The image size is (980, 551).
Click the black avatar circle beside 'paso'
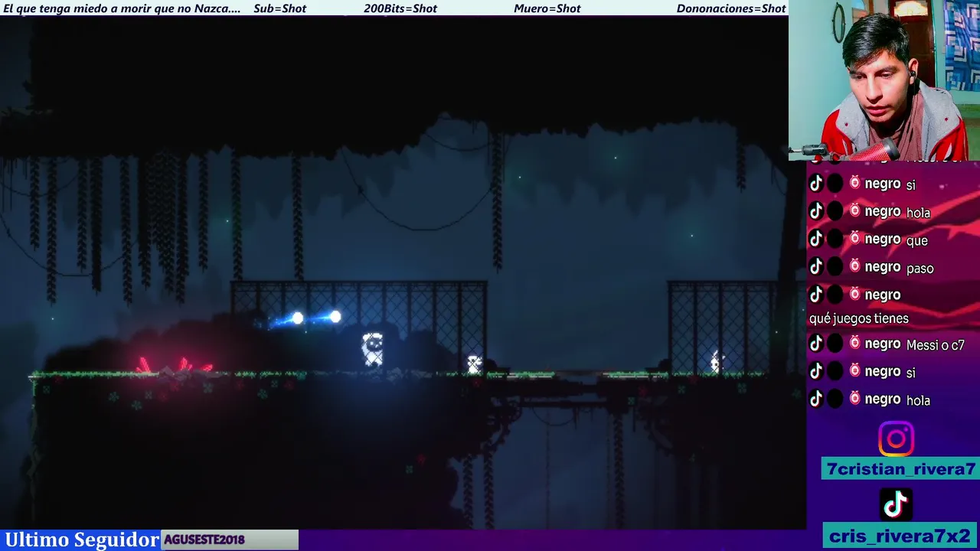(x=835, y=266)
